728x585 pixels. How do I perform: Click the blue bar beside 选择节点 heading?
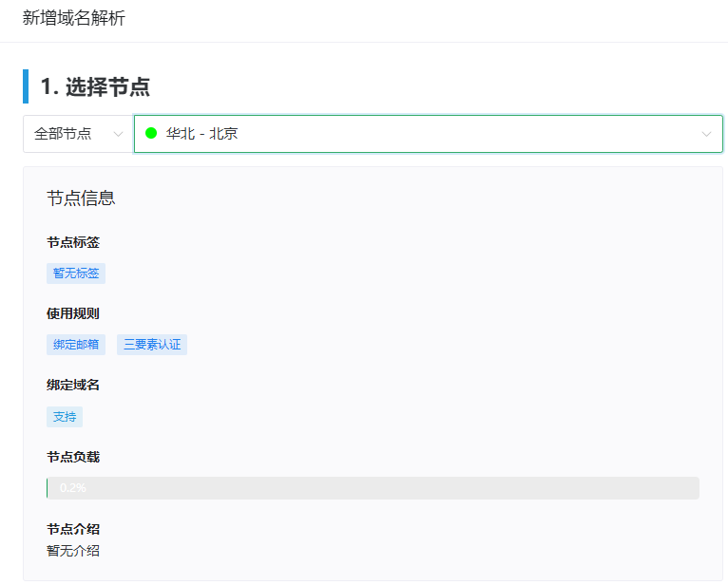26,86
